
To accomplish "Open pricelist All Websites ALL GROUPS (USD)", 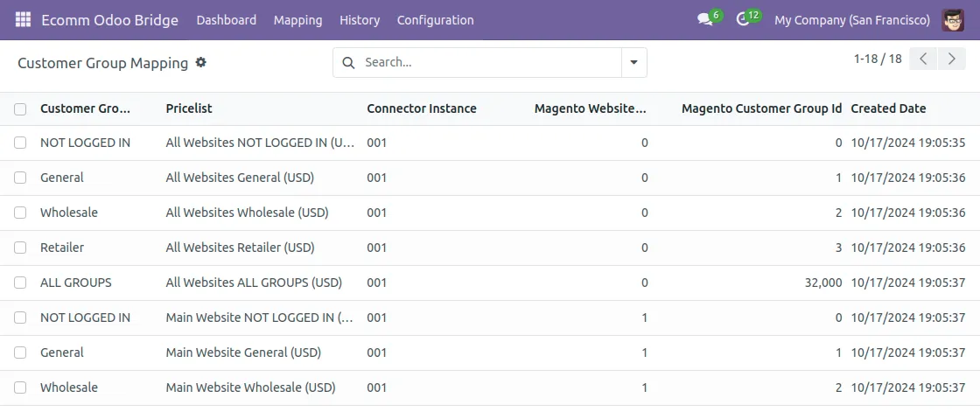I will coord(254,283).
